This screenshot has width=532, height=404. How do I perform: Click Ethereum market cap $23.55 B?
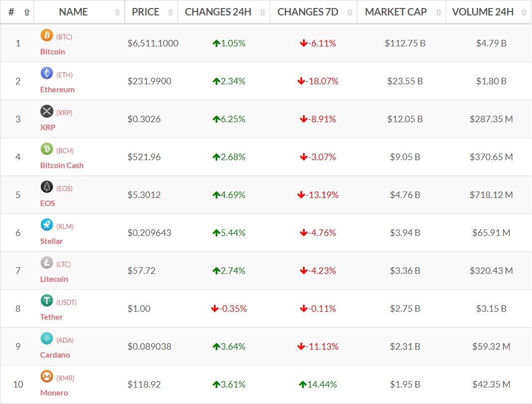tap(405, 81)
